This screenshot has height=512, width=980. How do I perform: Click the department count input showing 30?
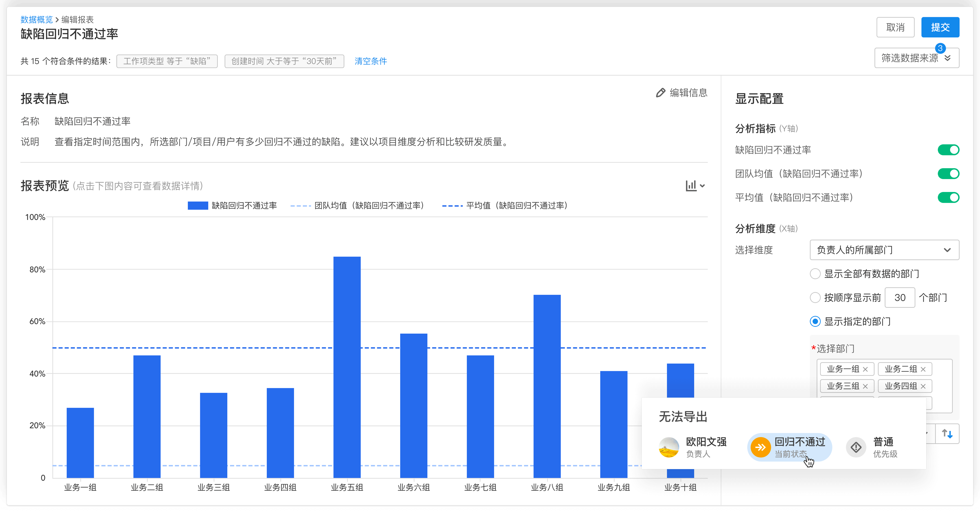(x=900, y=297)
